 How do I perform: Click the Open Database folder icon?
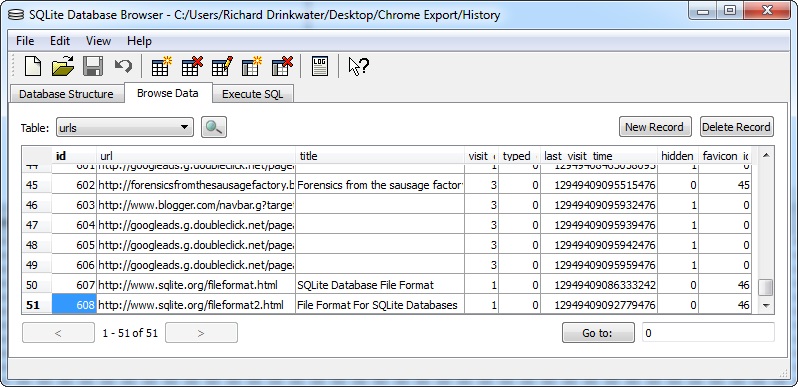63,67
